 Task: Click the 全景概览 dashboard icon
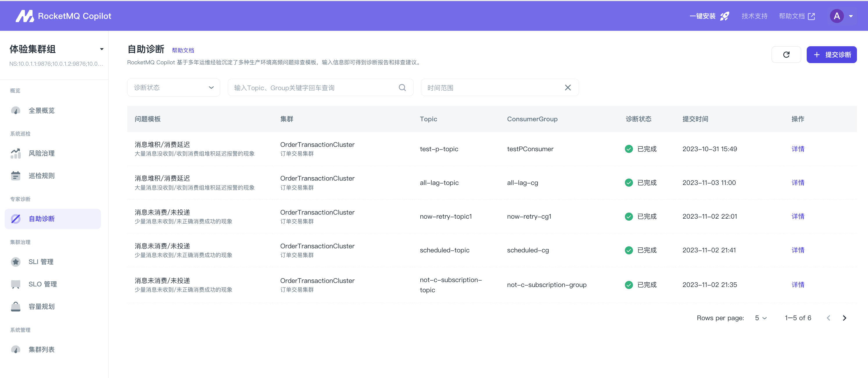[15, 110]
